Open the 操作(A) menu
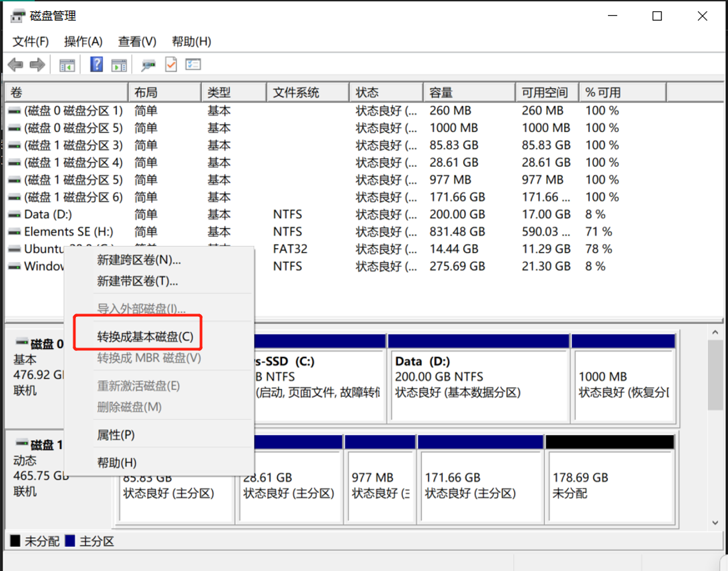The height and width of the screenshot is (571, 728). 83,42
